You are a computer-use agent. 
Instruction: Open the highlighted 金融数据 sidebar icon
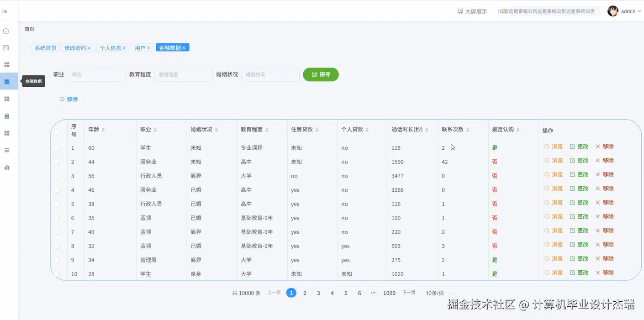7,82
